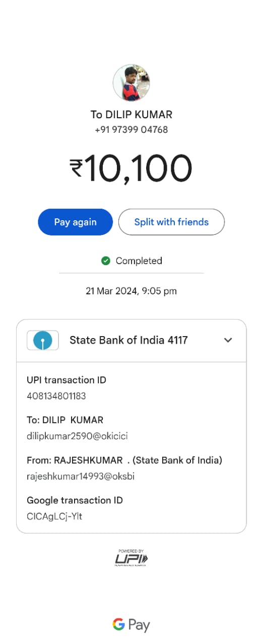The width and height of the screenshot is (263, 644).
Task: Expand the bank details chevron
Action: click(x=228, y=340)
